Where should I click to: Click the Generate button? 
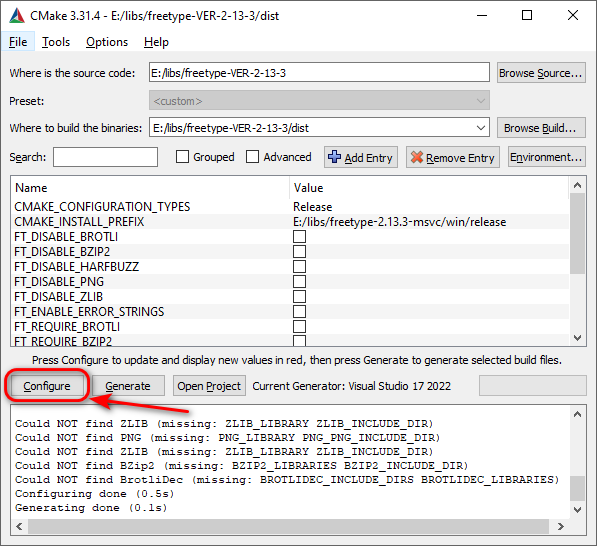coord(128,386)
